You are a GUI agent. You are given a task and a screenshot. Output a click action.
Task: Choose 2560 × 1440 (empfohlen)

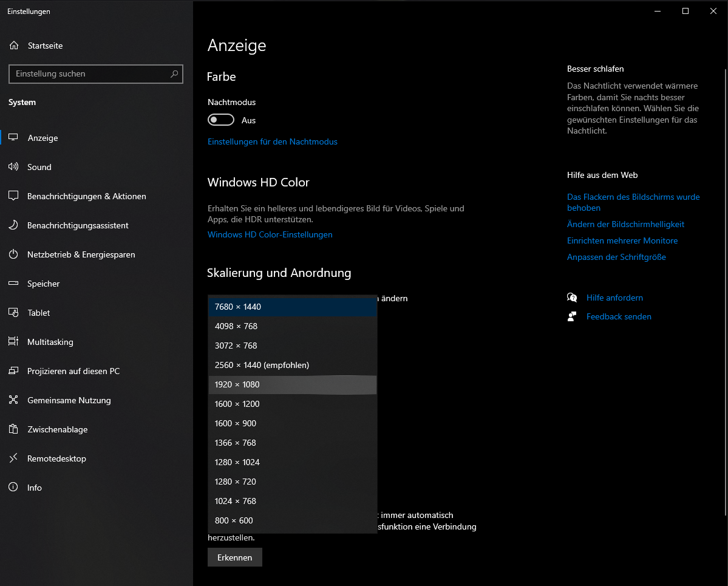tap(293, 366)
